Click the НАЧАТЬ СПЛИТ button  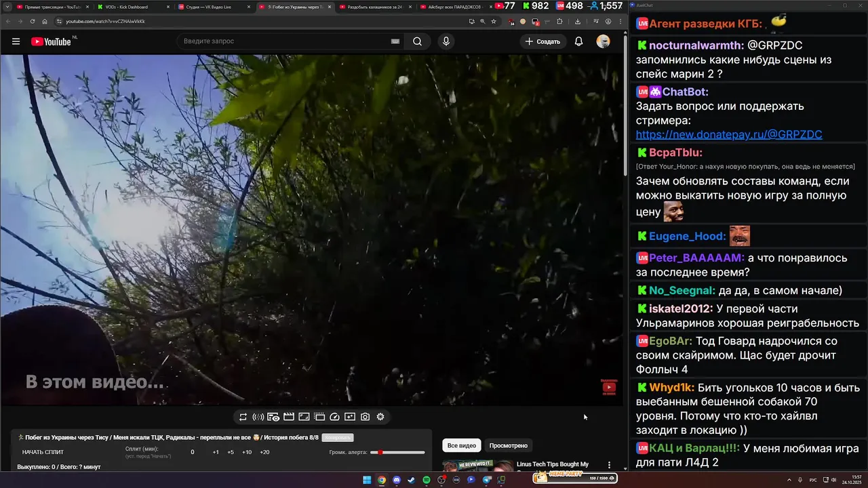coord(43,452)
